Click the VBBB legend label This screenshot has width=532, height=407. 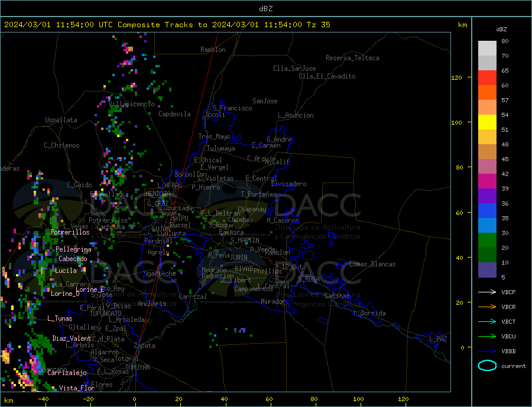point(508,351)
